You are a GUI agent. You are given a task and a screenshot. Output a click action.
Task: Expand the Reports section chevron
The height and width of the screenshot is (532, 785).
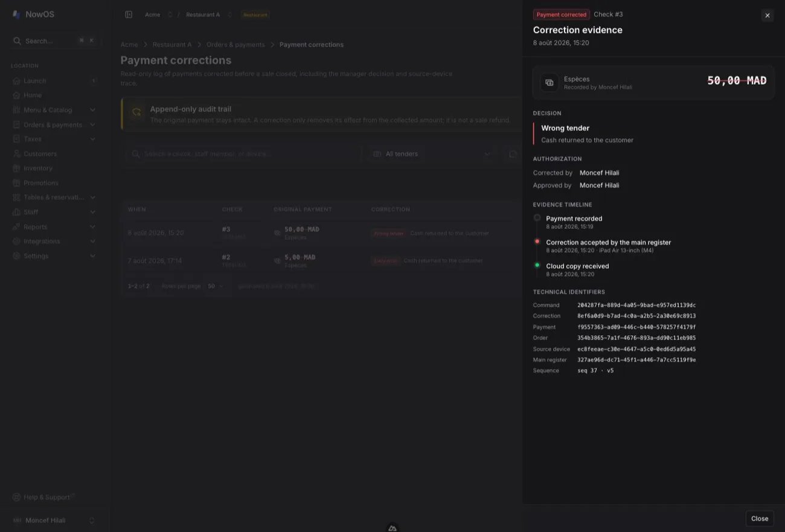click(x=92, y=227)
